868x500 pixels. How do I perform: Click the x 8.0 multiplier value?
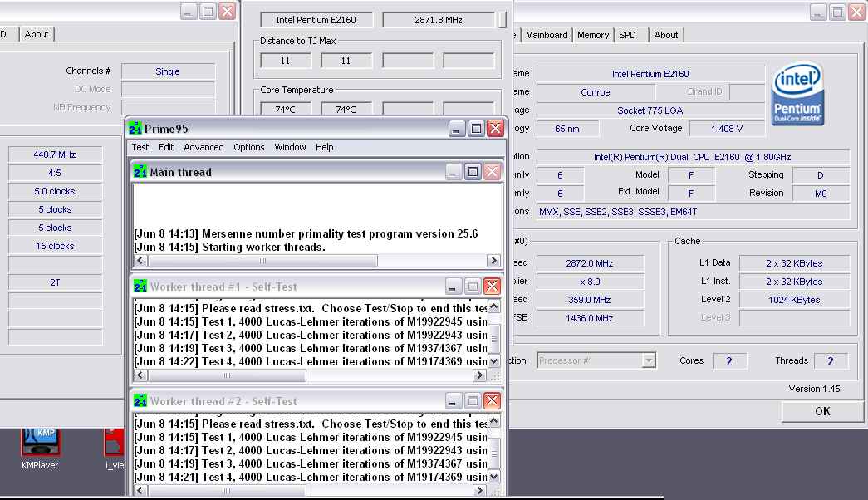tap(590, 282)
